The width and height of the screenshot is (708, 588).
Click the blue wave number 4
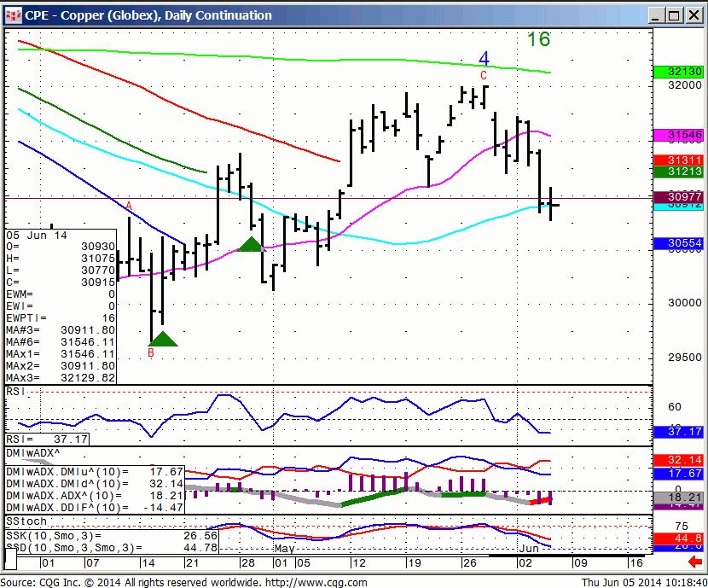pos(484,59)
